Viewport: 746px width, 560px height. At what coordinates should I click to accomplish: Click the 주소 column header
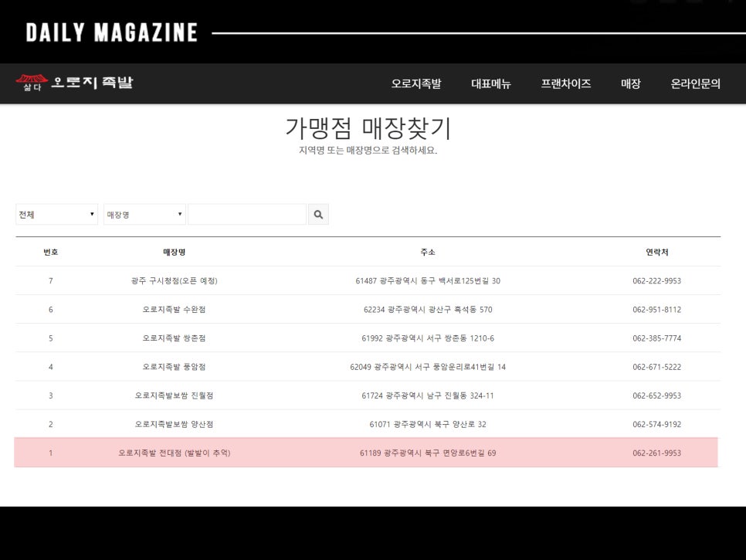point(428,252)
